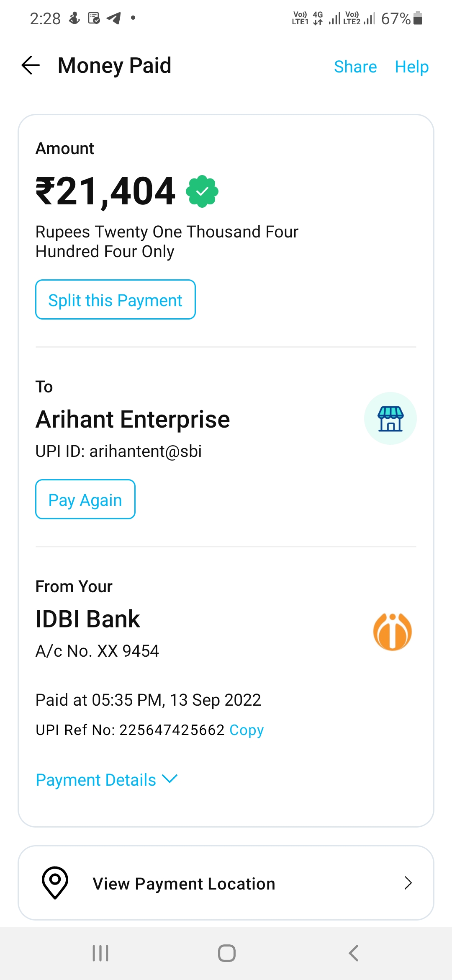The image size is (452, 980).
Task: Tap the merchant storefront icon
Action: point(390,418)
